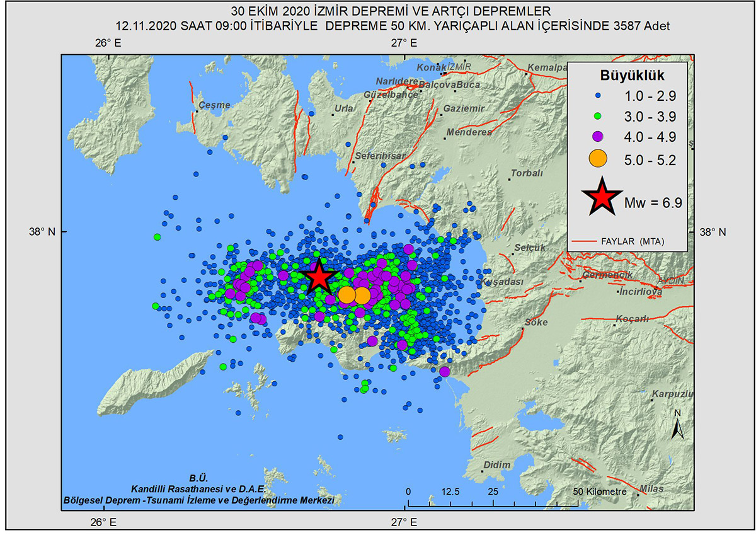Click the red epicenter star on the map
The height and width of the screenshot is (535, 756).
click(319, 276)
